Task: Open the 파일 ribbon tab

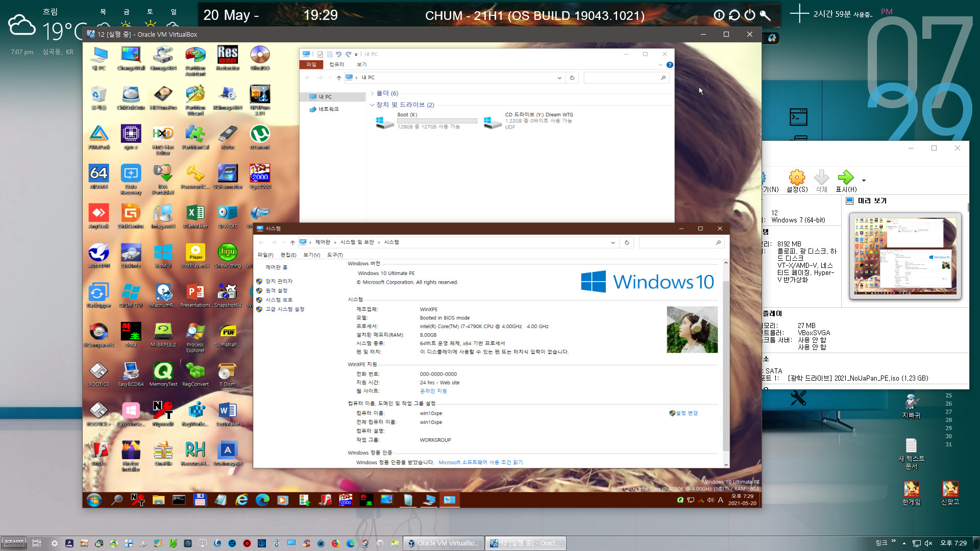Action: coord(311,65)
